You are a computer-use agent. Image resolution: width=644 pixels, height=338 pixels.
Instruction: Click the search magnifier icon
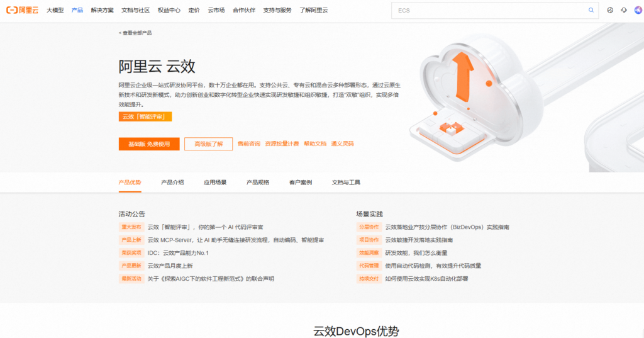(591, 10)
